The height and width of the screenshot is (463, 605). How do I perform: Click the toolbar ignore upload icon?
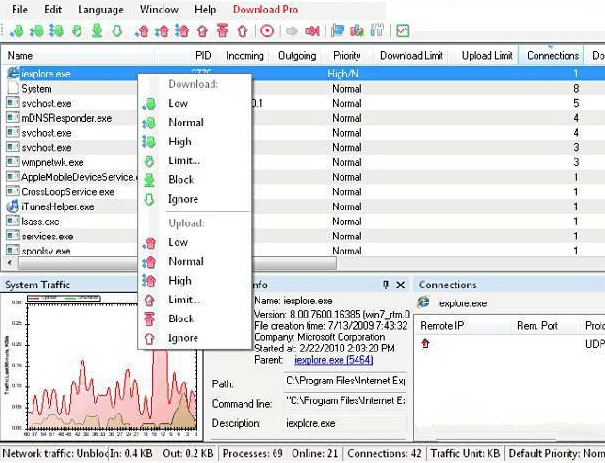tap(242, 31)
